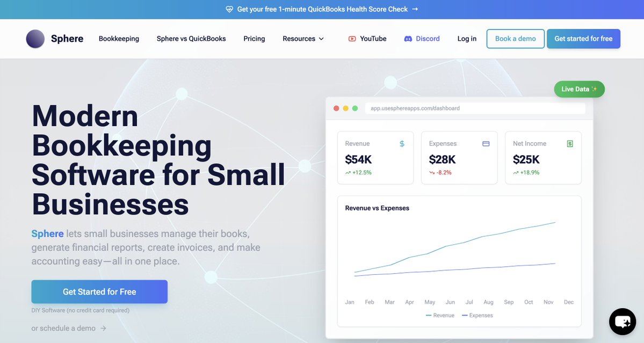This screenshot has height=343, width=644.
Task: Click the yellow window dot in dashboard mockup
Action: coord(345,108)
